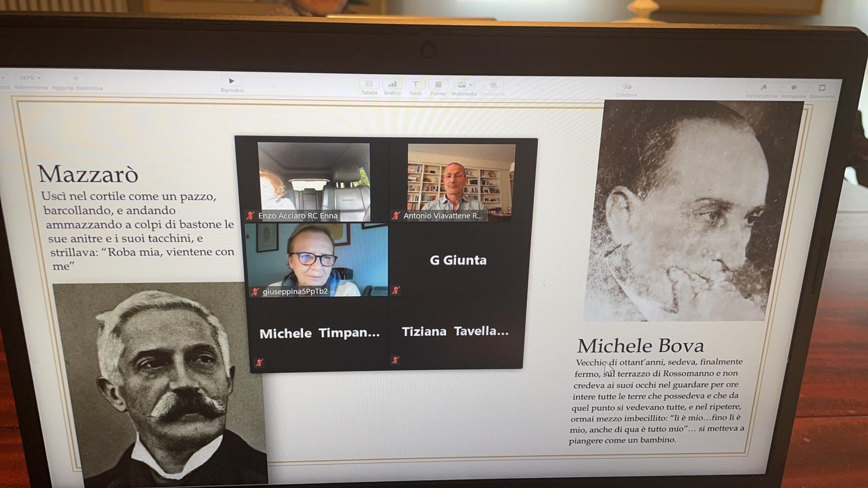The width and height of the screenshot is (868, 488).
Task: Click muted mic icon on Antonio Viavattene tile
Action: click(396, 216)
